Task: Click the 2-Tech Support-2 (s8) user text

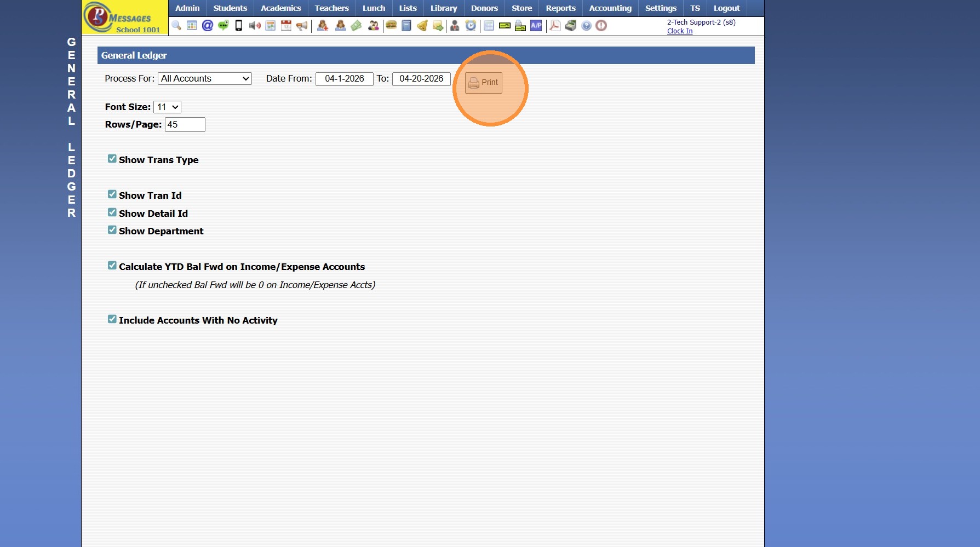Action: coord(701,22)
